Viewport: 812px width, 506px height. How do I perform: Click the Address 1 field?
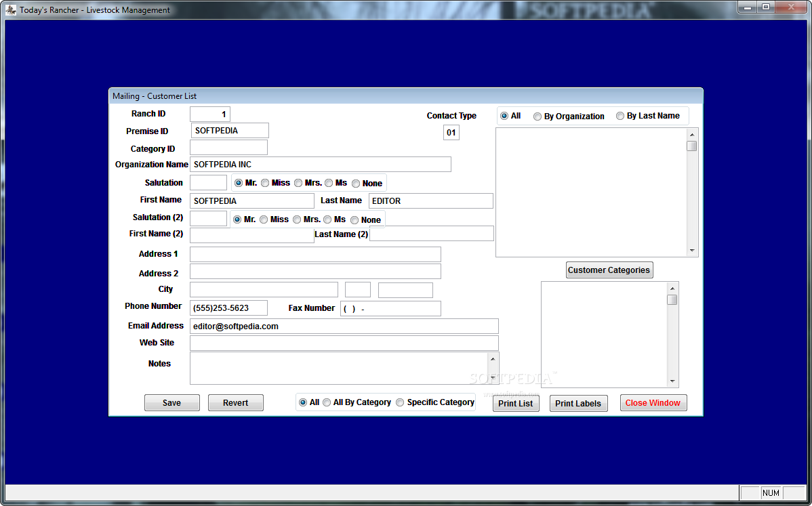click(x=315, y=255)
